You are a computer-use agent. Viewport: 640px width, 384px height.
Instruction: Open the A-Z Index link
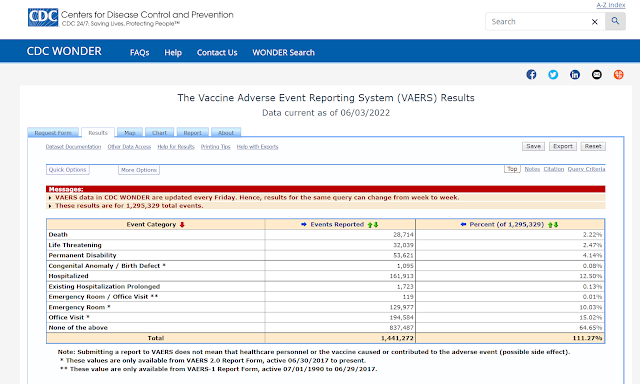point(611,5)
